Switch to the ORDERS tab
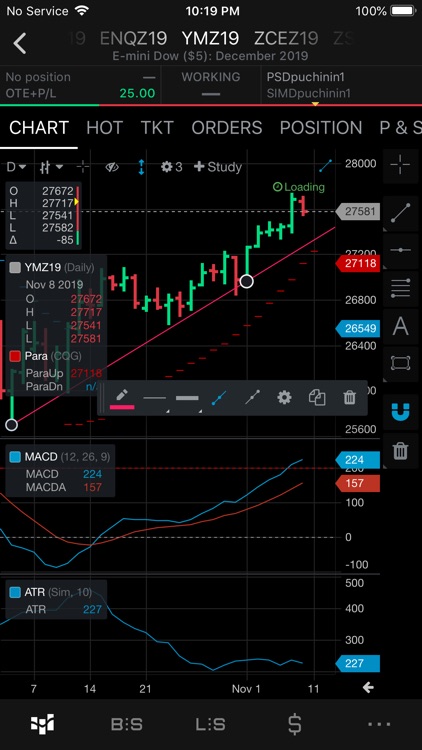 pyautogui.click(x=227, y=128)
